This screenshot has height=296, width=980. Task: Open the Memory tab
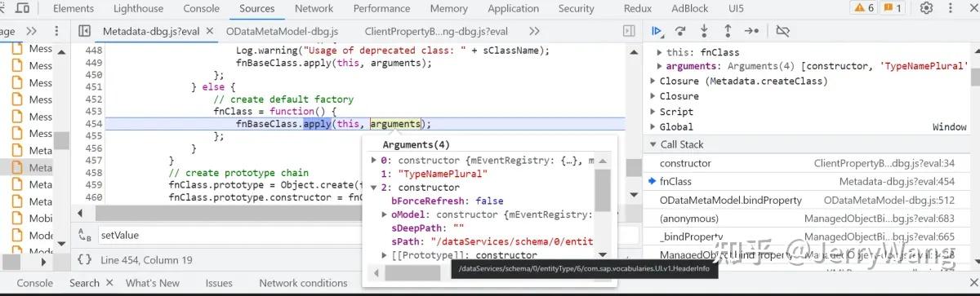click(448, 8)
